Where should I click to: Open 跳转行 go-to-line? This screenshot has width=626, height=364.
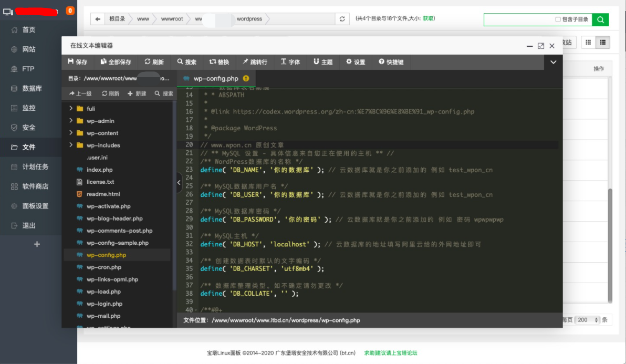255,62
